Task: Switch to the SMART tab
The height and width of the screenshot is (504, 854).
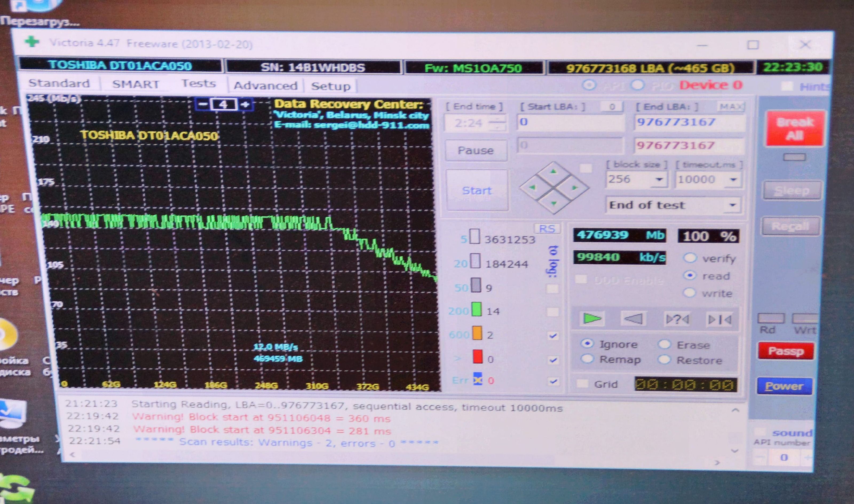Action: (136, 84)
